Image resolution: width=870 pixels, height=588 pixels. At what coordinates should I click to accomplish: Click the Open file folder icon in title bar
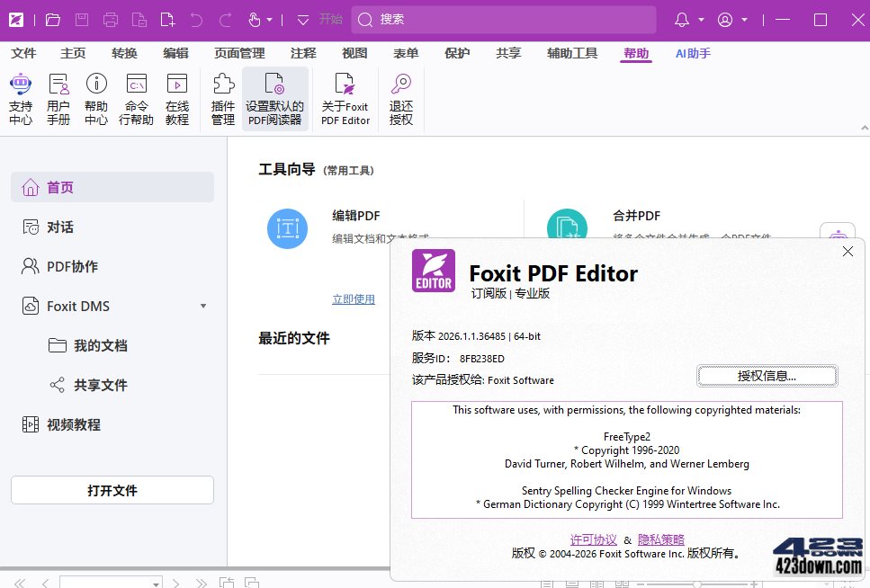click(53, 20)
